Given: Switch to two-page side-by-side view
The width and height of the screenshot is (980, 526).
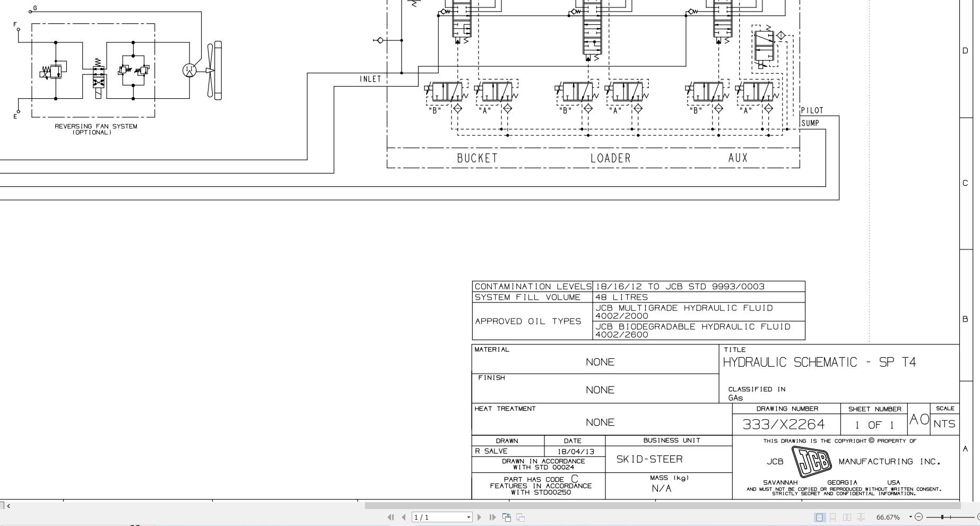Looking at the screenshot, I should tap(847, 517).
